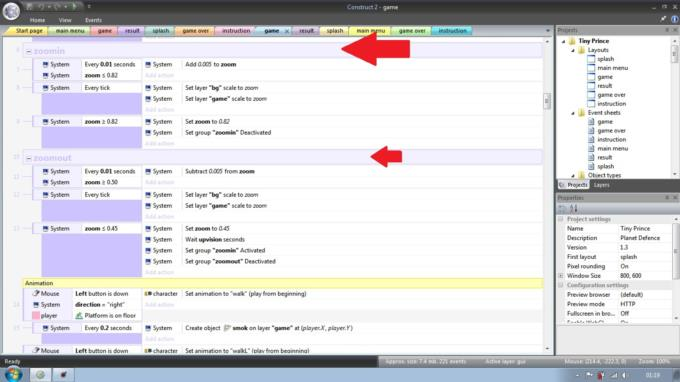680x382 pixels.
Task: Collapse the Event sheets folder
Action: point(573,113)
